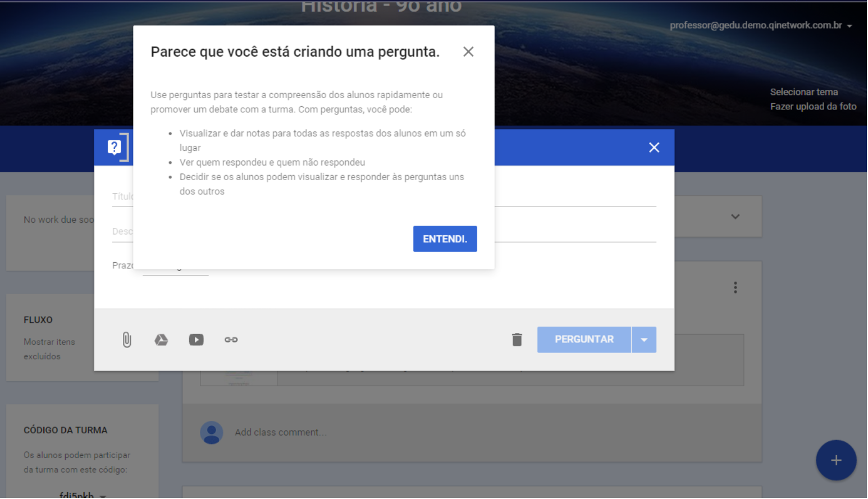Expand the upcoming work chevron
868x499 pixels.
(735, 217)
